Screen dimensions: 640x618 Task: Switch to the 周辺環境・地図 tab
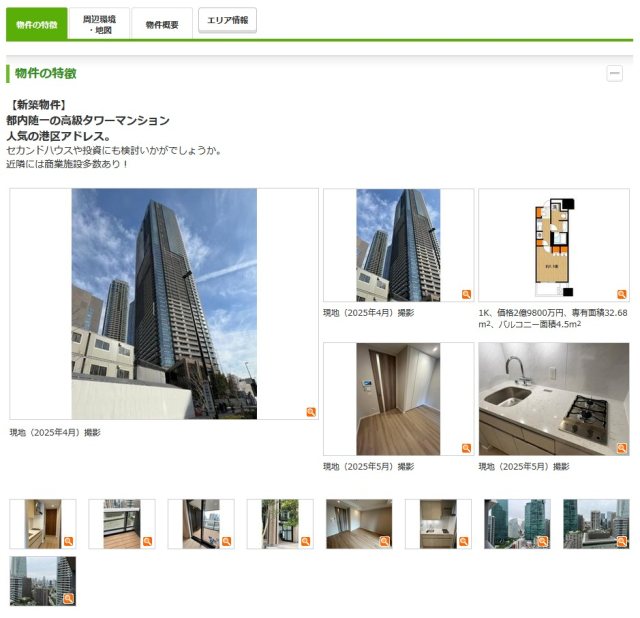(99, 24)
